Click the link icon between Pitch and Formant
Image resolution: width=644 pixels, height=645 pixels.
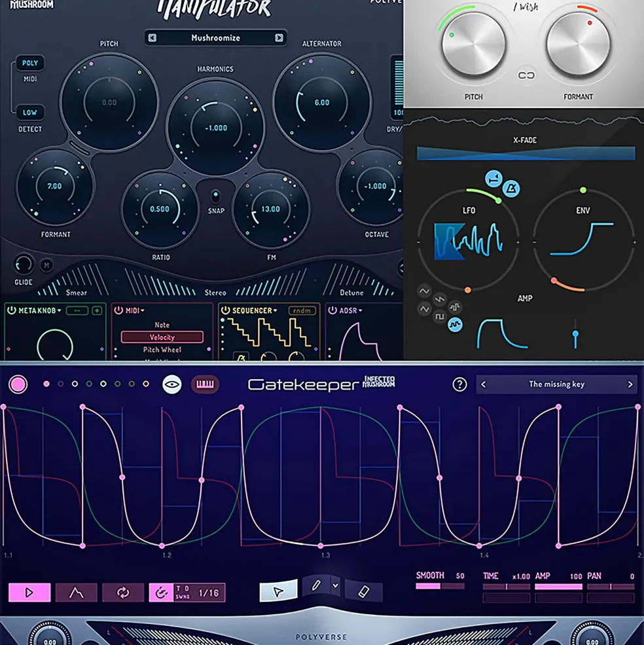(x=526, y=75)
